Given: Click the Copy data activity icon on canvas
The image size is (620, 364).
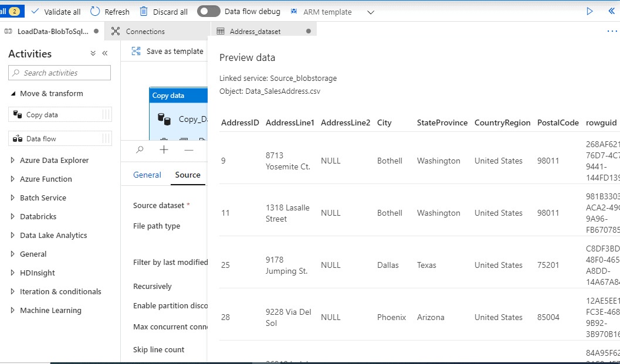Looking at the screenshot, I should pyautogui.click(x=164, y=119).
